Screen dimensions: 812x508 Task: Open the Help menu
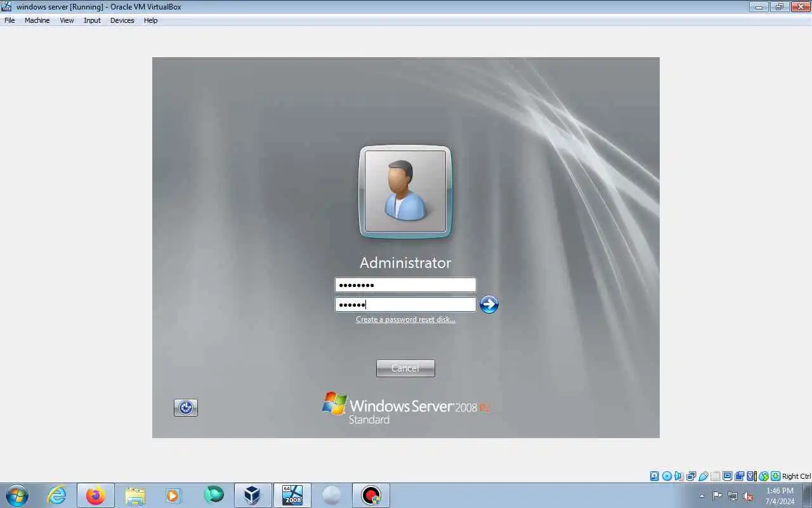150,20
